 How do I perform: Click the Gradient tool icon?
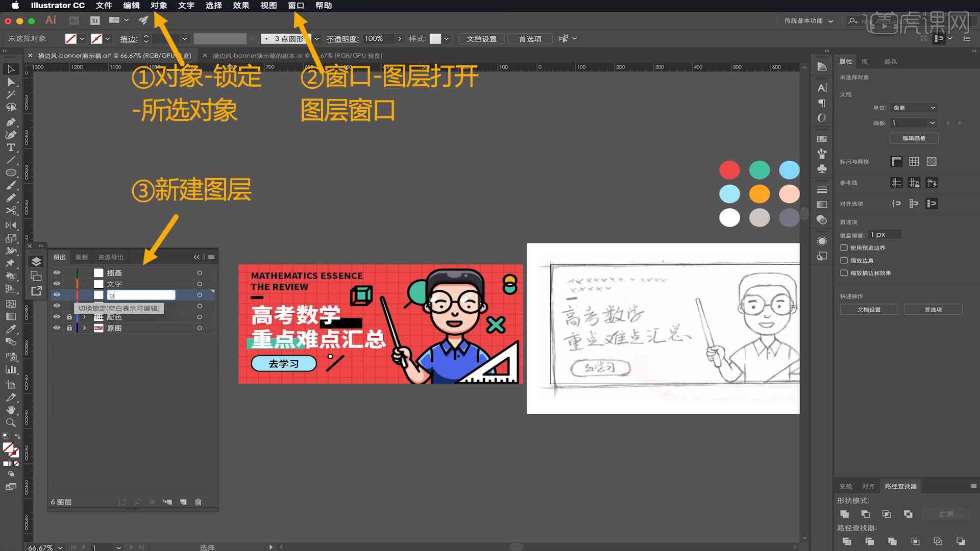coord(10,315)
